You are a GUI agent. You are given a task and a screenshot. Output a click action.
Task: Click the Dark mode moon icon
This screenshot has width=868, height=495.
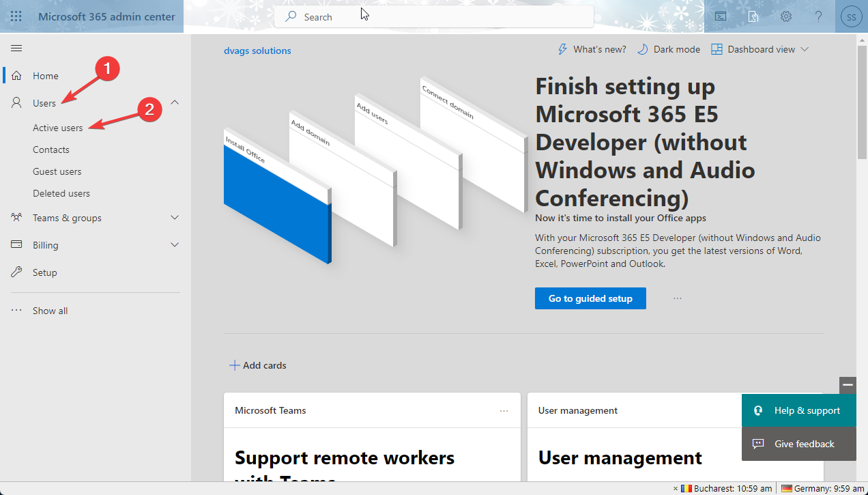pyautogui.click(x=643, y=49)
